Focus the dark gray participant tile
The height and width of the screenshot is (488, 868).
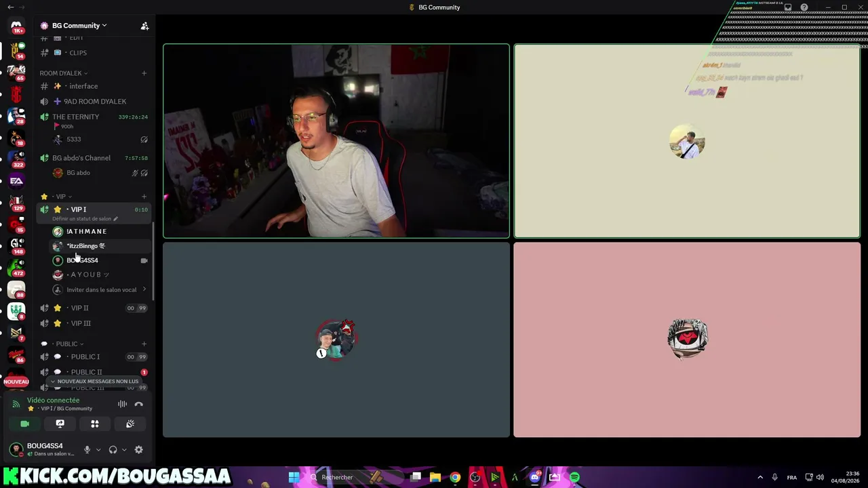click(336, 340)
